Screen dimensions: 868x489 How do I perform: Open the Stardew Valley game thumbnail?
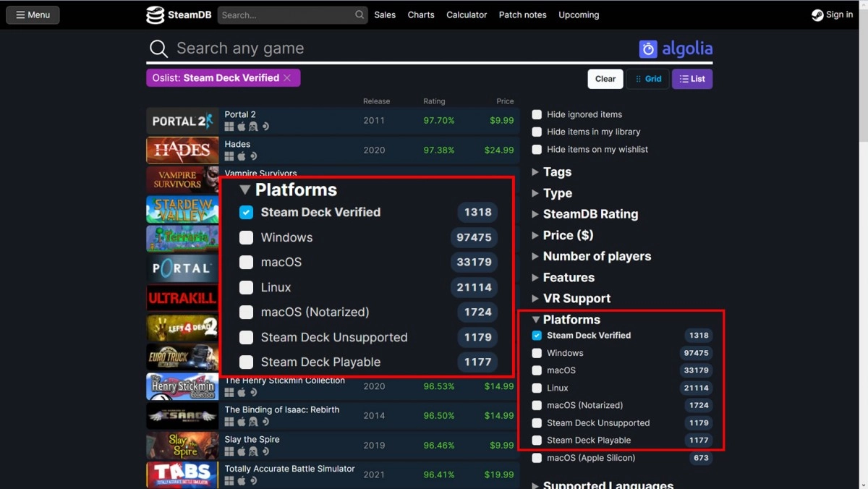[182, 209]
